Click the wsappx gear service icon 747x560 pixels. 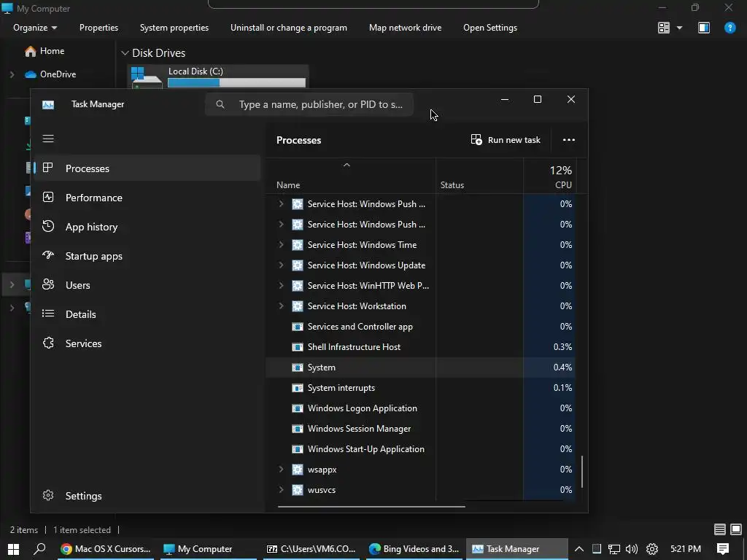298,470
